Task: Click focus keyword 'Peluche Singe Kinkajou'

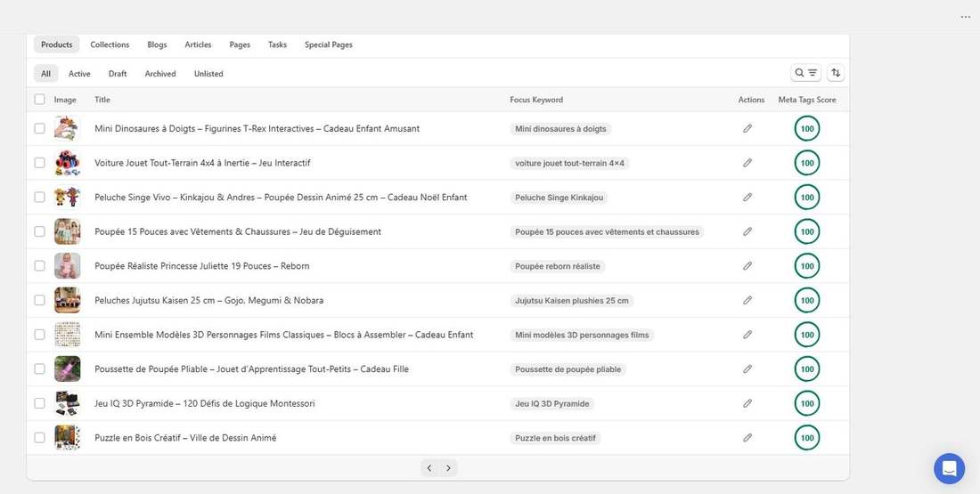Action: pos(559,198)
